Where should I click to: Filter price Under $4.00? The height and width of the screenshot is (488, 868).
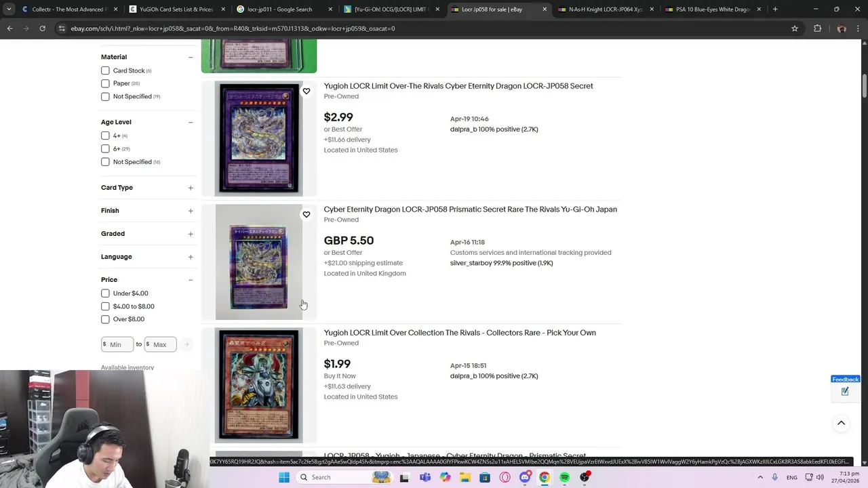coord(105,293)
